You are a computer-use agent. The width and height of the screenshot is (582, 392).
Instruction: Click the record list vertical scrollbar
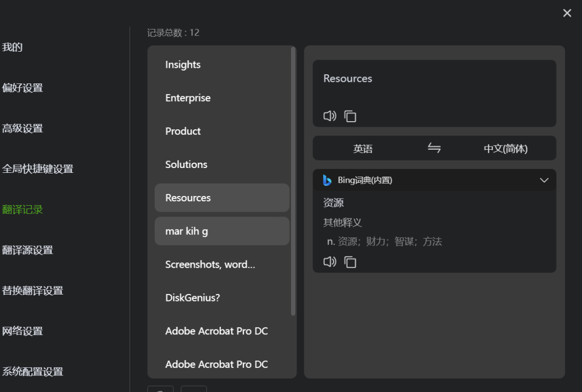click(293, 181)
